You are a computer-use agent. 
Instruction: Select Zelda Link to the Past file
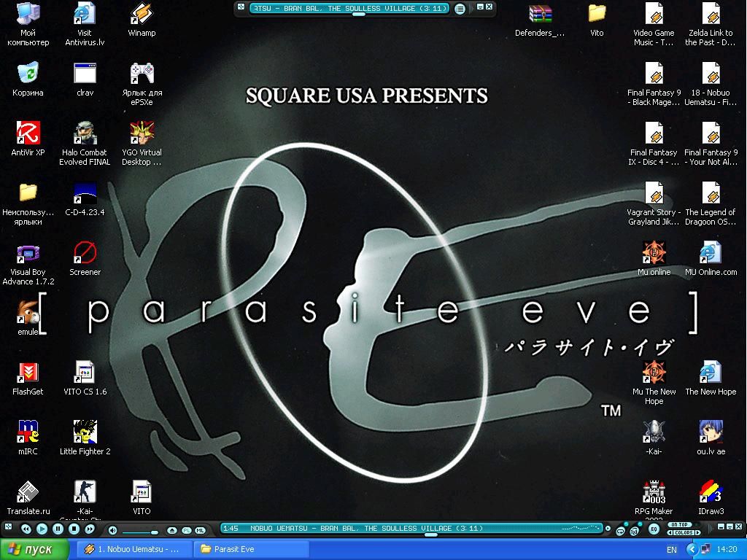[x=711, y=24]
